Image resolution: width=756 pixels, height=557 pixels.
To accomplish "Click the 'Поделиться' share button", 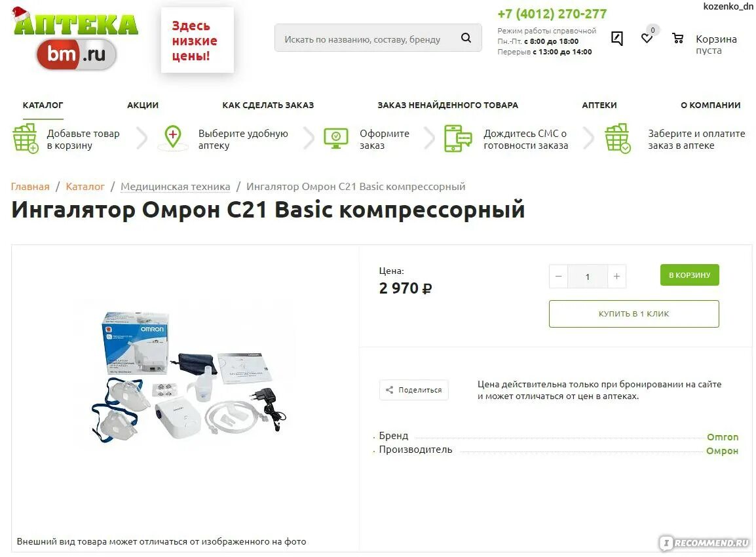I will pos(413,390).
